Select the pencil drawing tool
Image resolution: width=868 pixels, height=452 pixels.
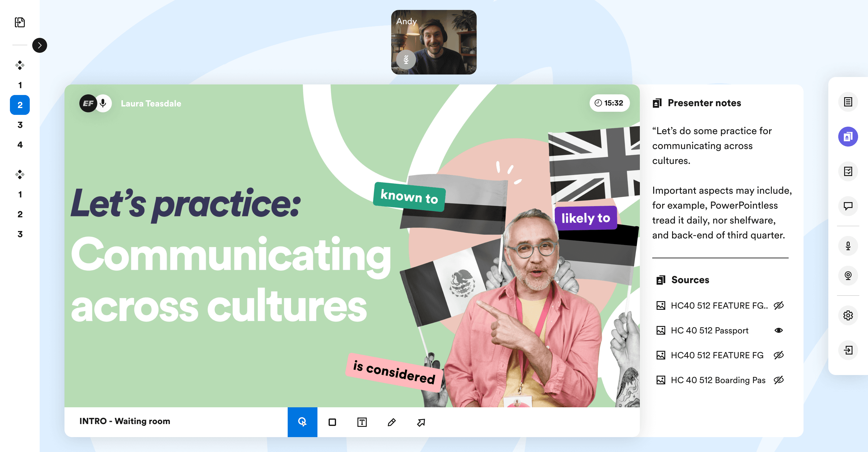(x=391, y=422)
